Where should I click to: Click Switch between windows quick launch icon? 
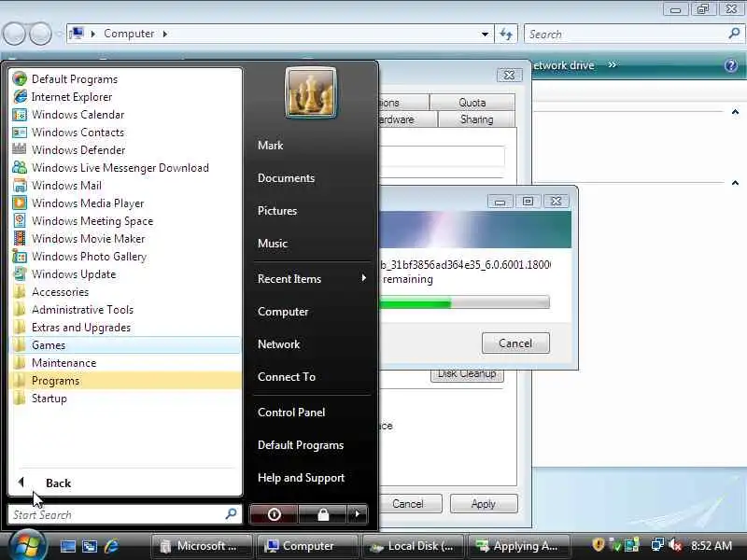pyautogui.click(x=90, y=546)
